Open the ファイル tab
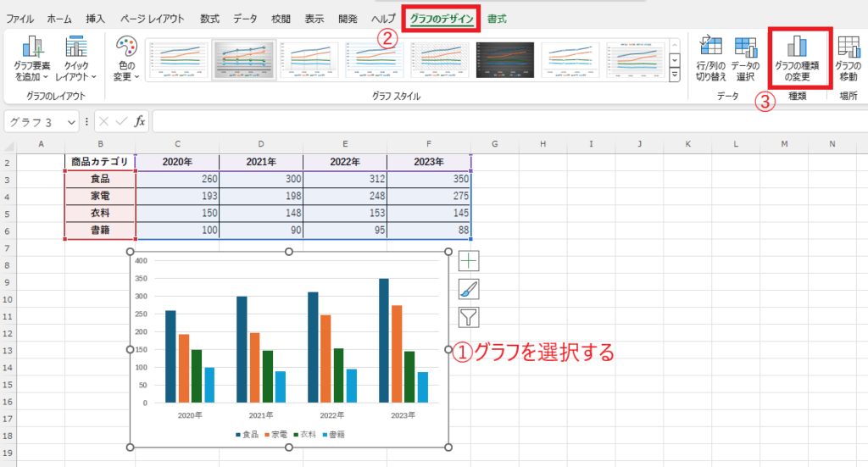 click(20, 19)
